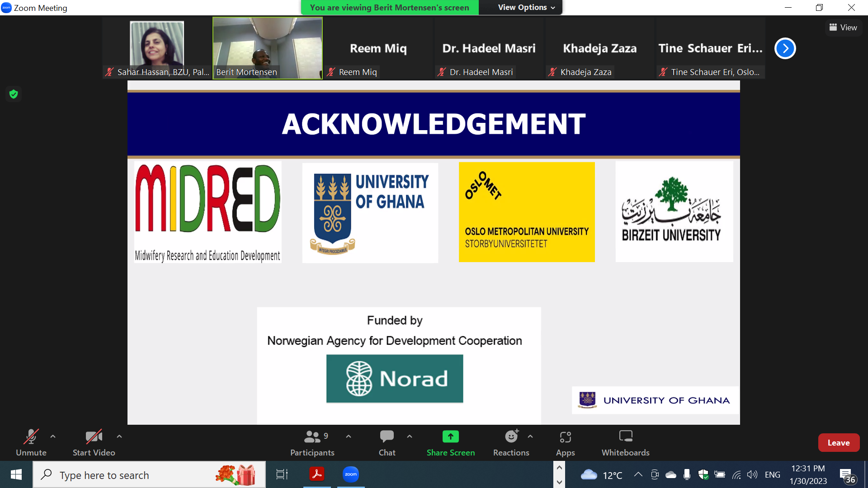Open video options arrow next to Start Video
Viewport: 868px width, 488px height.
click(119, 436)
